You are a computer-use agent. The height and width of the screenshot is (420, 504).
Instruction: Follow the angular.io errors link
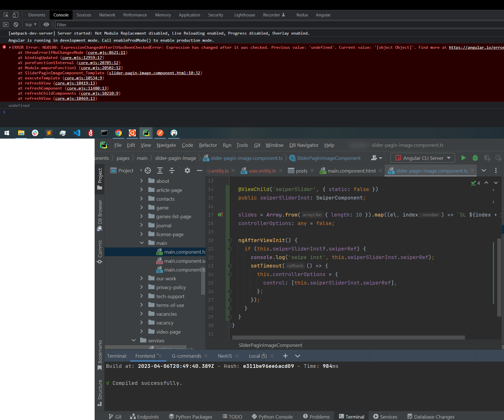[476, 47]
